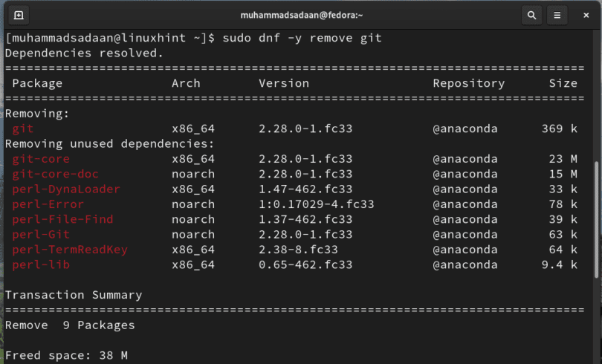The height and width of the screenshot is (364, 602).
Task: Close the terminal window
Action: [584, 15]
